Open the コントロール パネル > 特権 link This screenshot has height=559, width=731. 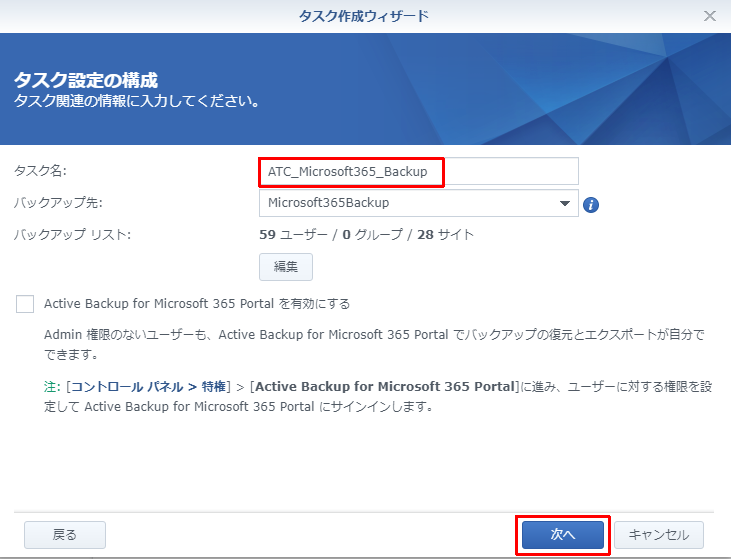coord(148,386)
